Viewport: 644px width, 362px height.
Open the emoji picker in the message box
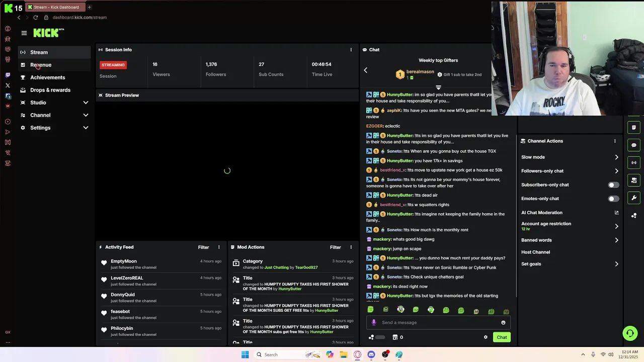(x=503, y=323)
